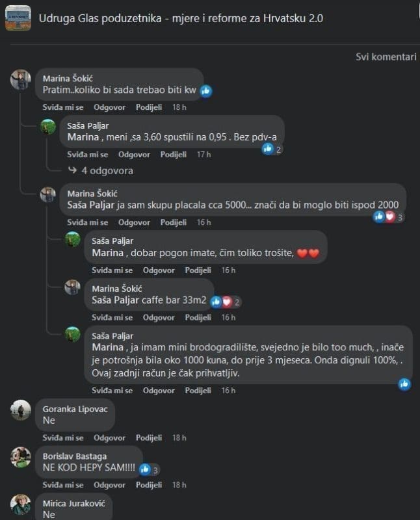Click Mirica Juraković's avatar

21,504
